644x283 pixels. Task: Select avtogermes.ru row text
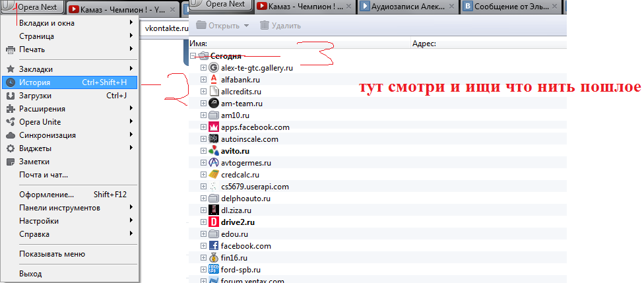point(245,163)
